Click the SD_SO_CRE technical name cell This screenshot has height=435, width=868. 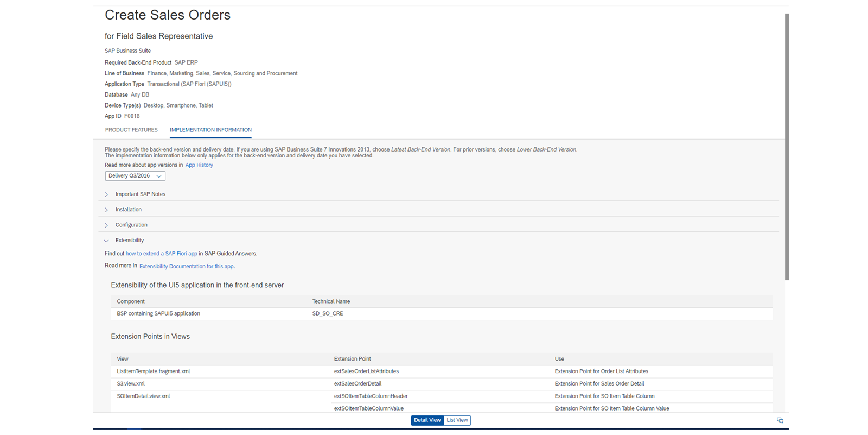click(x=328, y=313)
